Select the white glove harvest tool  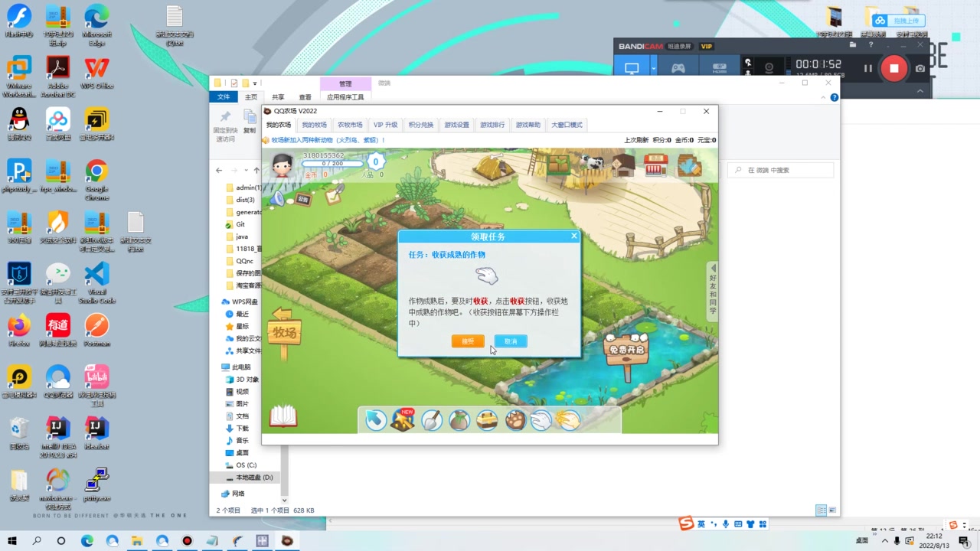point(541,420)
